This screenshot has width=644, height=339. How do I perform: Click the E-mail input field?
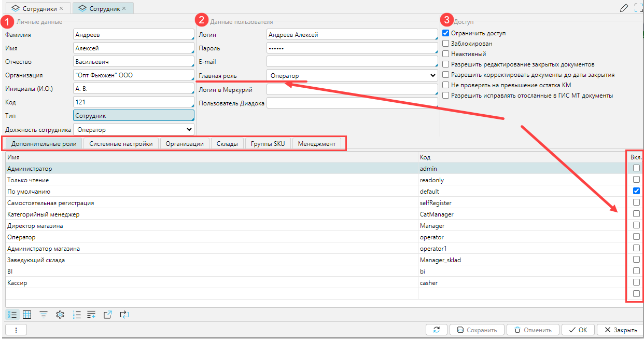(352, 62)
